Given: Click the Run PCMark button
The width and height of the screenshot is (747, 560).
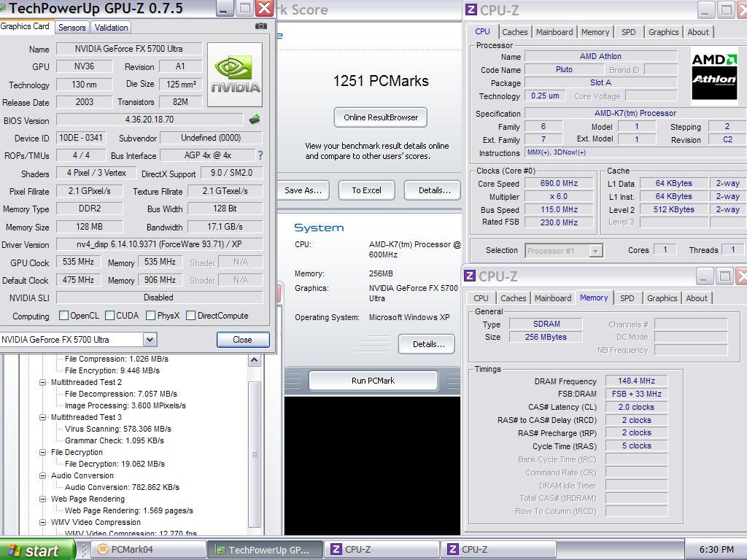Looking at the screenshot, I should [x=373, y=381].
